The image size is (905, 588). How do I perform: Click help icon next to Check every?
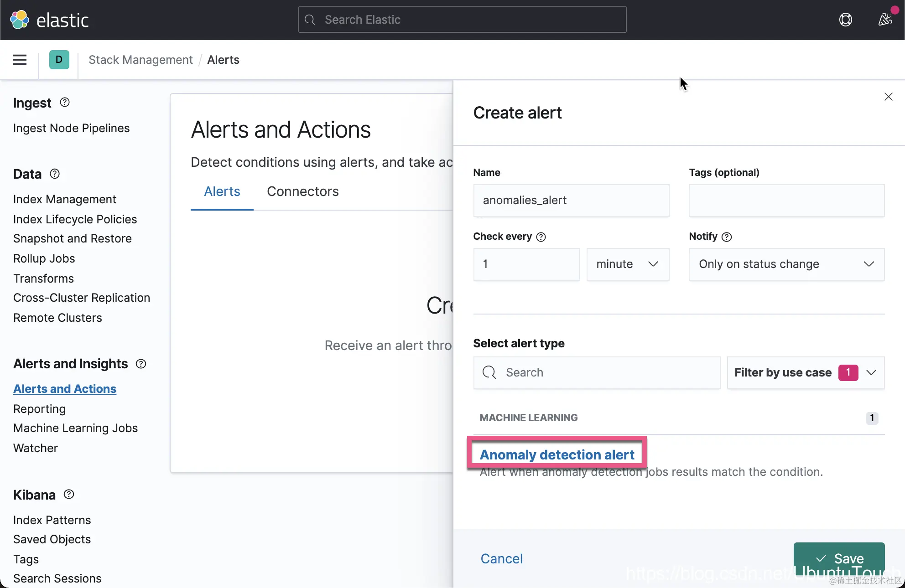coord(541,237)
